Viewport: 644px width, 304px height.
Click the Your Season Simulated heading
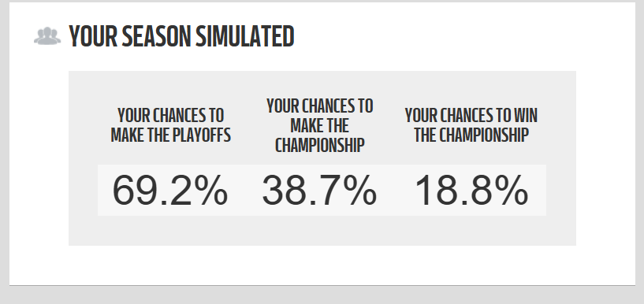(181, 36)
